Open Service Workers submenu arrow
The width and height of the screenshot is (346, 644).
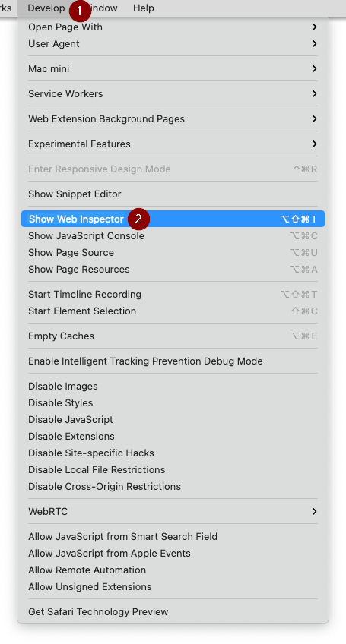click(314, 94)
